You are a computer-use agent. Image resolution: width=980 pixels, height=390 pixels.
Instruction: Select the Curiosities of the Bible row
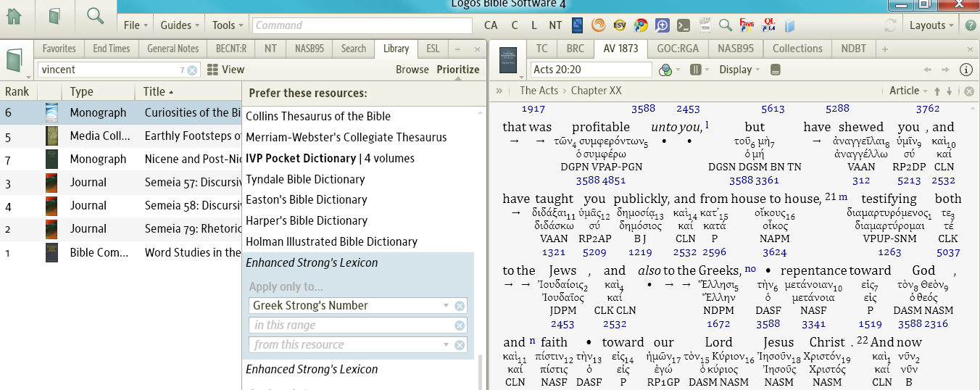(121, 112)
